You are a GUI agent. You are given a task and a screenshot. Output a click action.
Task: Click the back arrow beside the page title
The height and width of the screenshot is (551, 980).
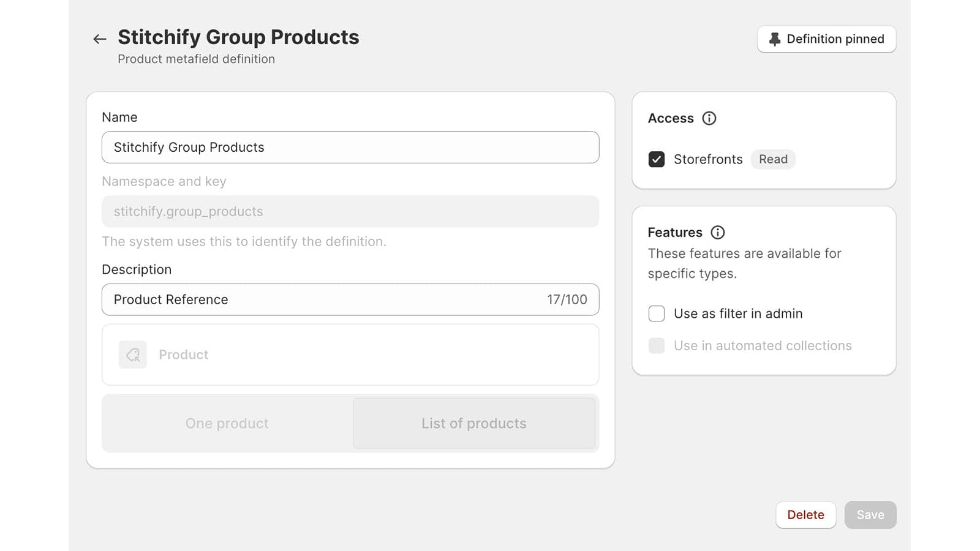tap(100, 39)
